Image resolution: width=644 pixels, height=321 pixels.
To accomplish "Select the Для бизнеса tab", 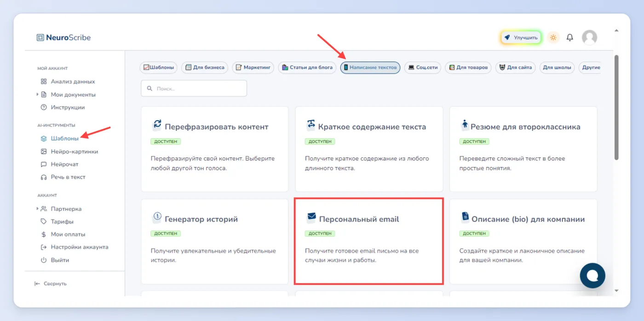I will [x=205, y=68].
